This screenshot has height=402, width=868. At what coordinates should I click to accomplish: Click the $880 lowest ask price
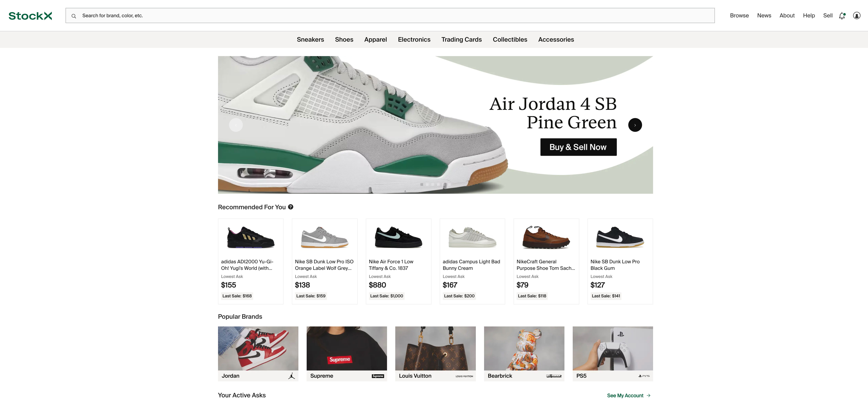(x=377, y=285)
